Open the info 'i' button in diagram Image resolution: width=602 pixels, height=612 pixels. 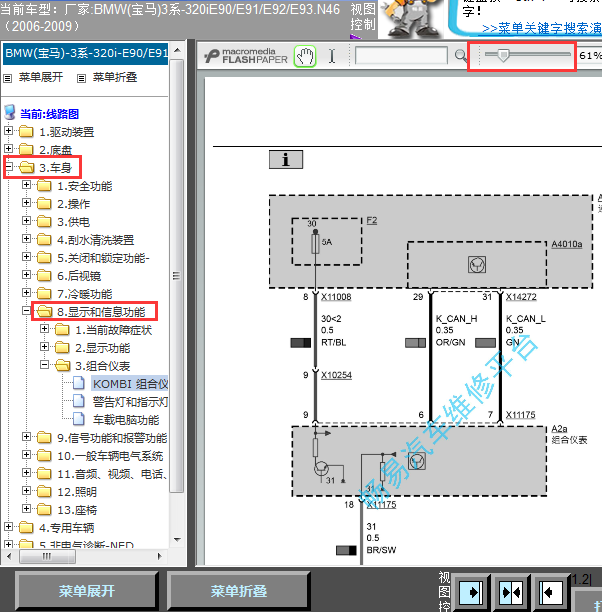286,159
